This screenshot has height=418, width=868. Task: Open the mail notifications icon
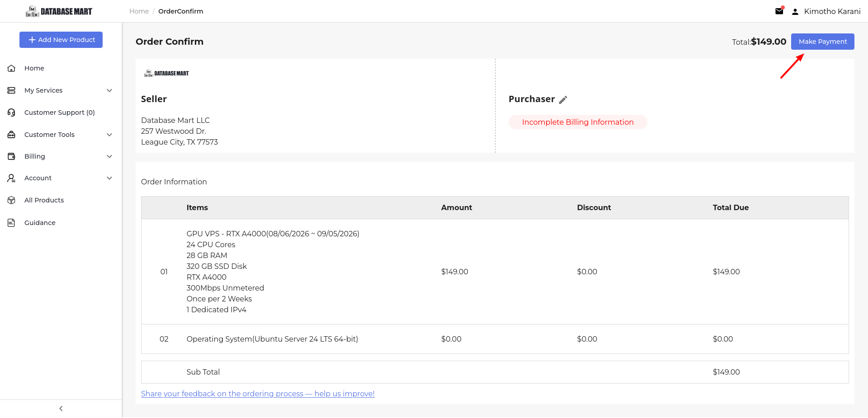point(779,11)
